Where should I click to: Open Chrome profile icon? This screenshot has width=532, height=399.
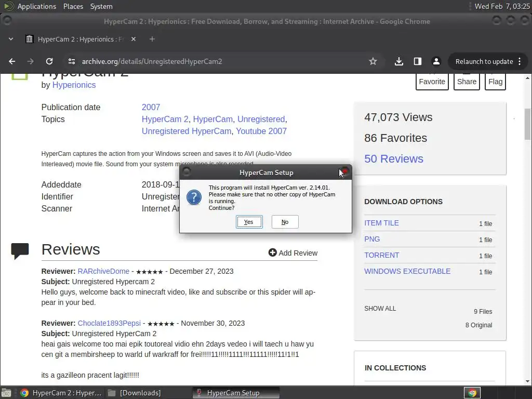436,61
